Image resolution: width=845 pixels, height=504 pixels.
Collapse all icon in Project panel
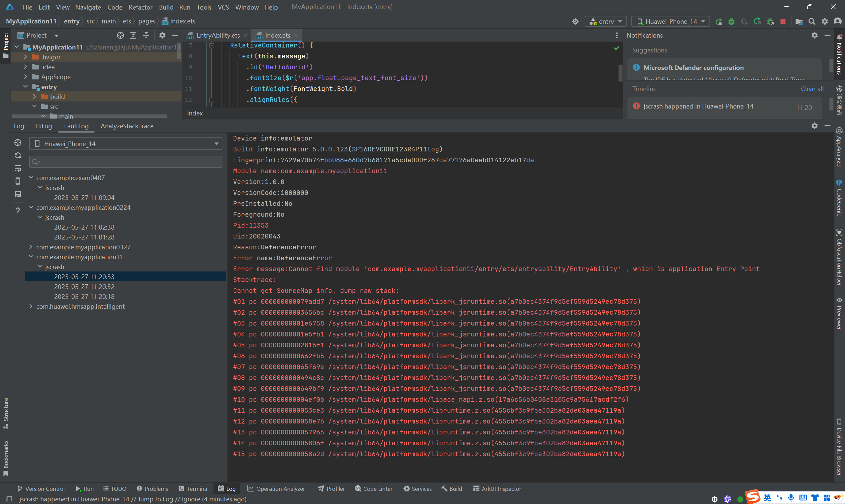(x=146, y=35)
